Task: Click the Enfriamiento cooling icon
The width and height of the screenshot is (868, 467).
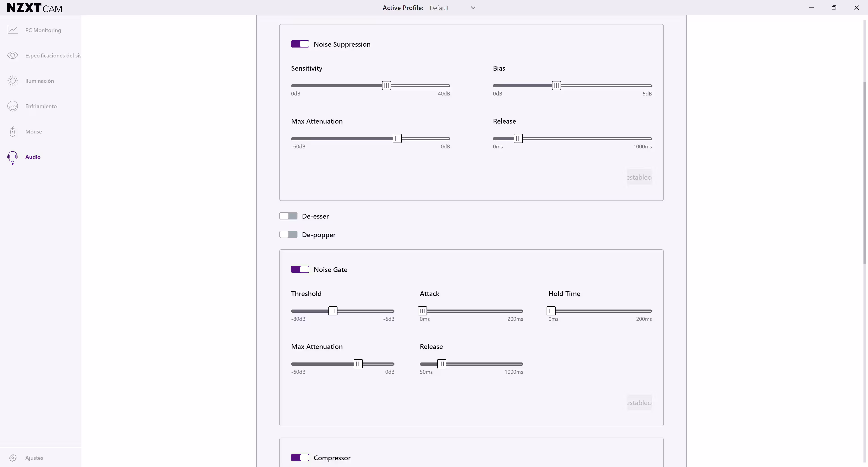Action: pos(13,106)
